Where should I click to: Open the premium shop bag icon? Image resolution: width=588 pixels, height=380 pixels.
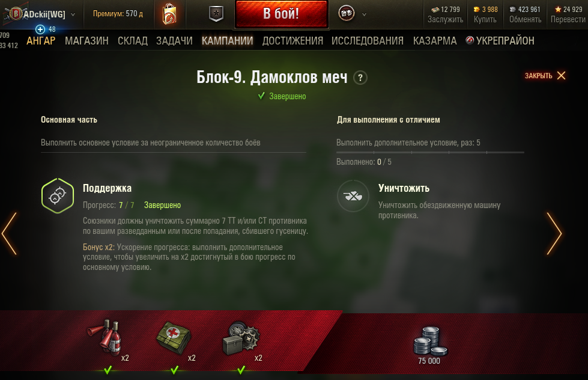coord(169,14)
